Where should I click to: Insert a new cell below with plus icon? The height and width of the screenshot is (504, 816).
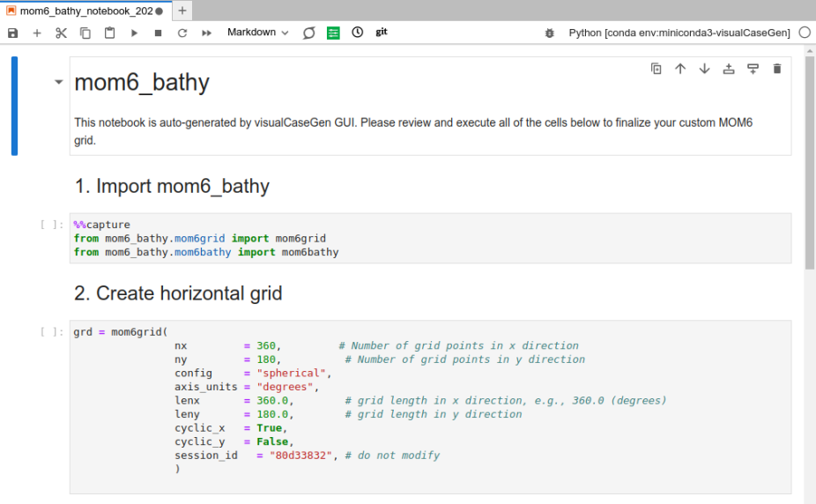coord(37,33)
